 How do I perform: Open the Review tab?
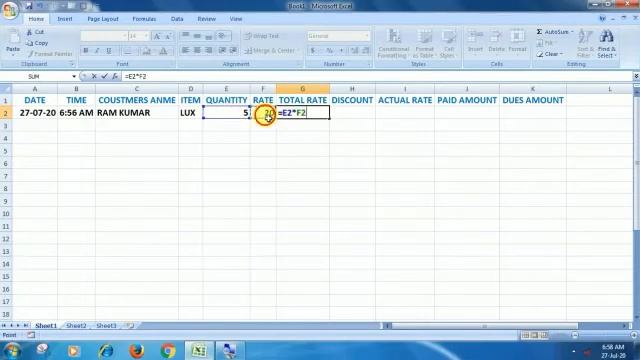pos(207,19)
